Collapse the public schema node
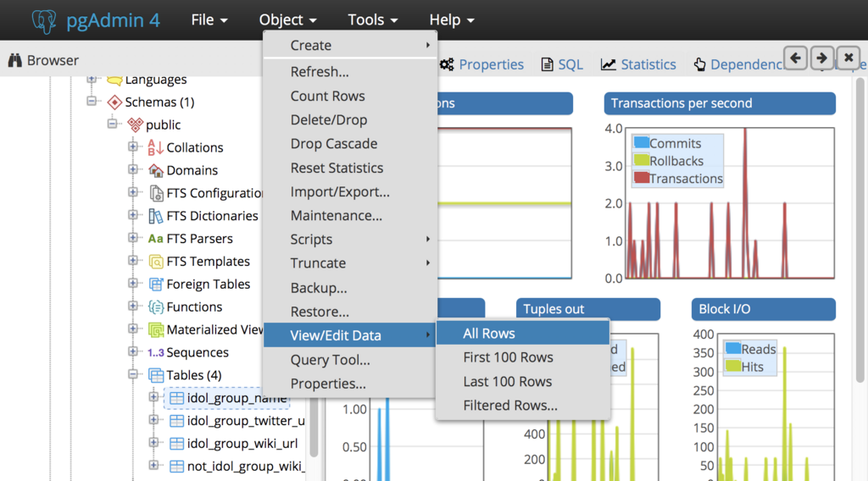Viewport: 868px width, 481px height. pos(113,124)
